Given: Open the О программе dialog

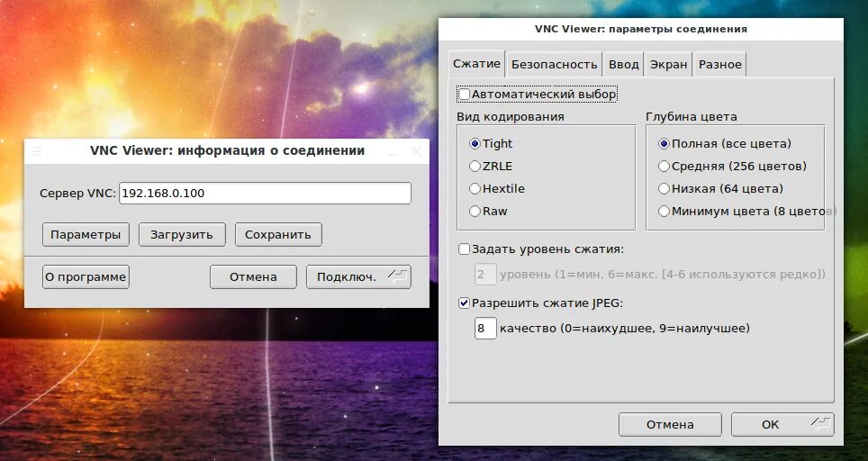Looking at the screenshot, I should pyautogui.click(x=86, y=276).
